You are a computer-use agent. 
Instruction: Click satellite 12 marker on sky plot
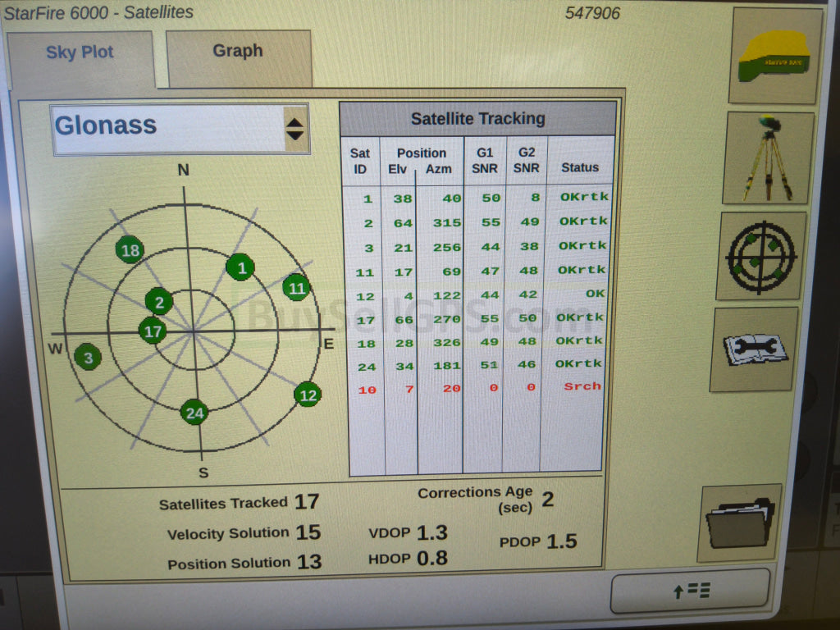[x=308, y=395]
